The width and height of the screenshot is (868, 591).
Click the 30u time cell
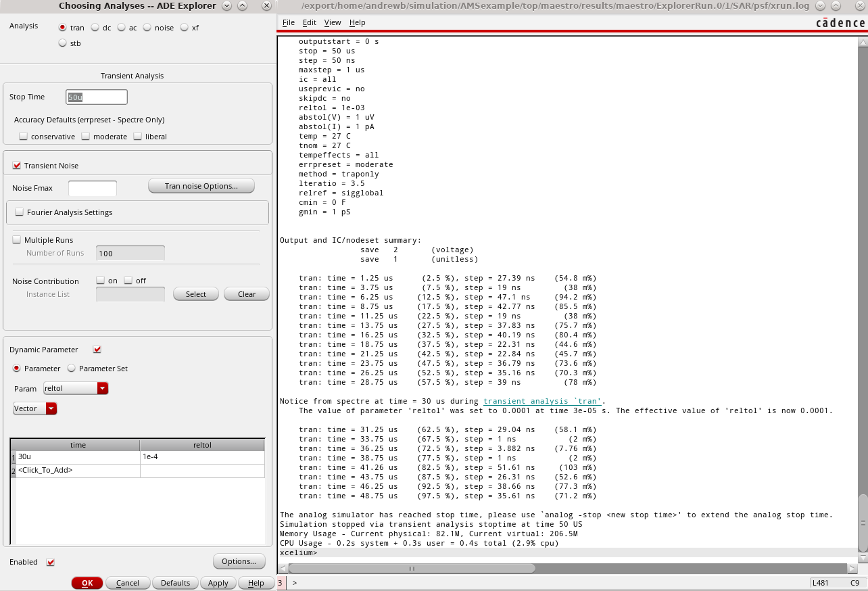point(78,457)
